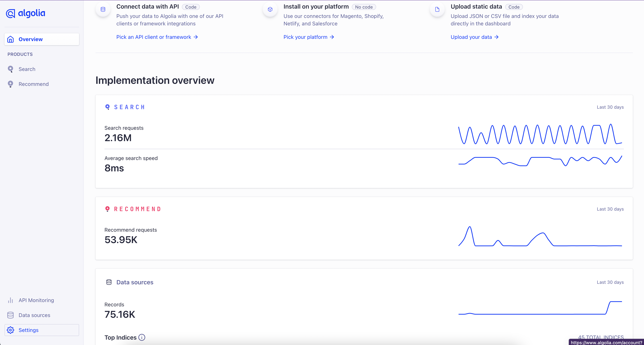The height and width of the screenshot is (345, 644).
Task: Click the SEARCH section magnifier icon
Action: click(108, 107)
